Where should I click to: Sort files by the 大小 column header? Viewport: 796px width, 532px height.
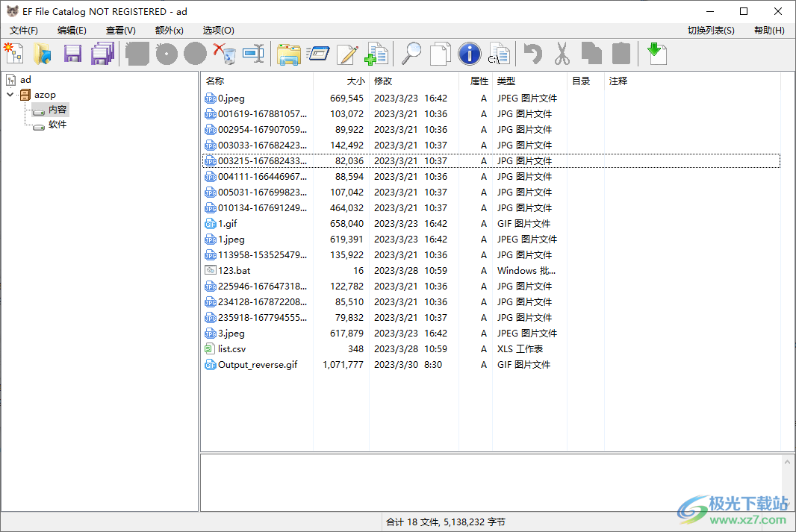(357, 81)
